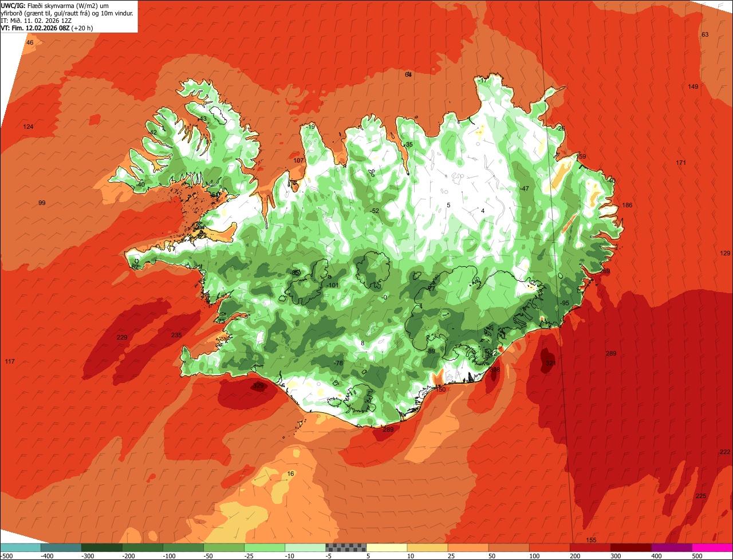Choose the magenta 500 legend swatch
733x560 pixels.
coord(712,547)
